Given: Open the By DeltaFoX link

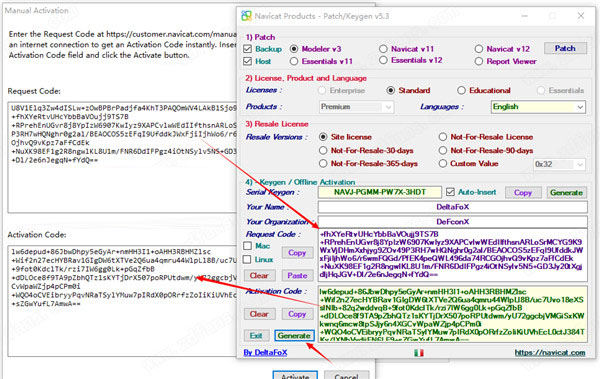Looking at the screenshot, I should coord(265,353).
